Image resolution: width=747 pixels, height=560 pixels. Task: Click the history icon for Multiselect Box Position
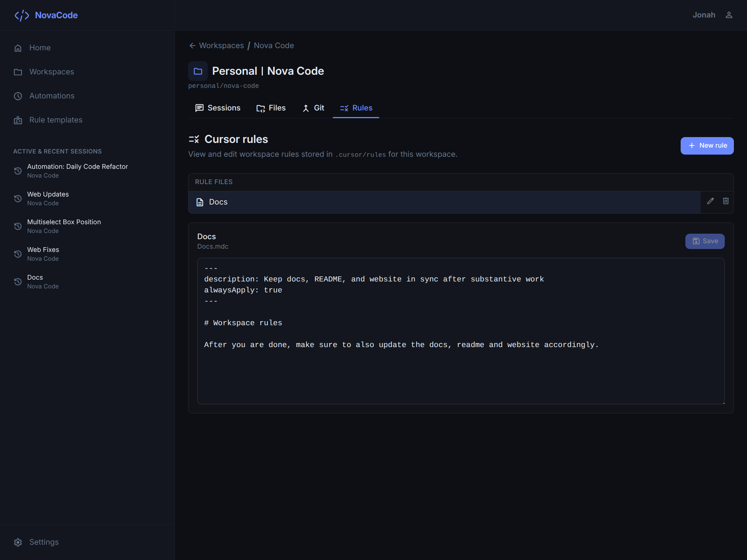(x=18, y=226)
